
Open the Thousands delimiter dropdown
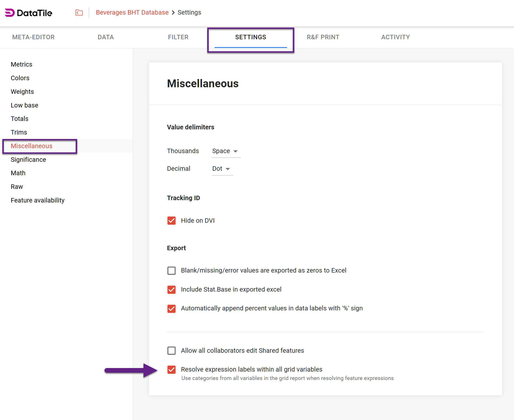pos(225,151)
